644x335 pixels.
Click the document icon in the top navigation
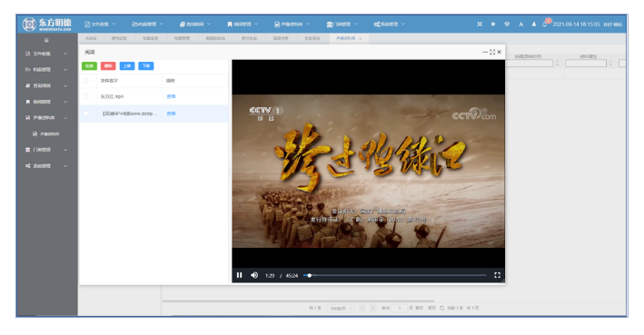click(x=87, y=25)
